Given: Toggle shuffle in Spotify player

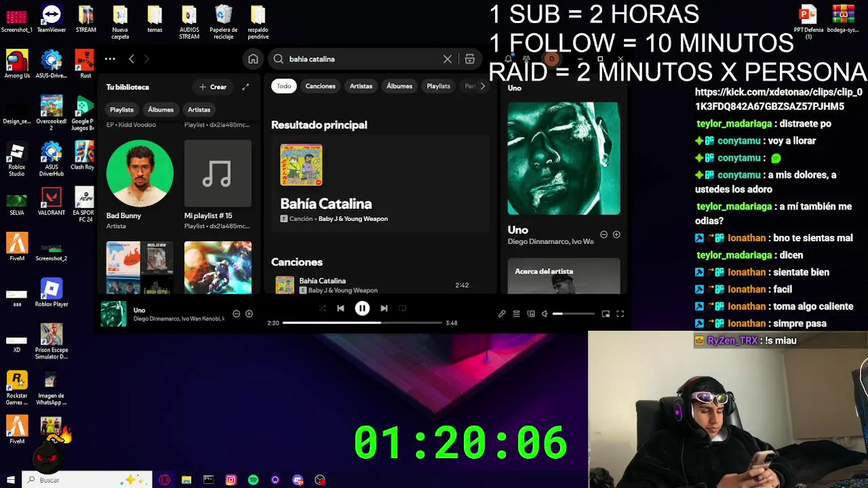Looking at the screenshot, I should pos(322,308).
